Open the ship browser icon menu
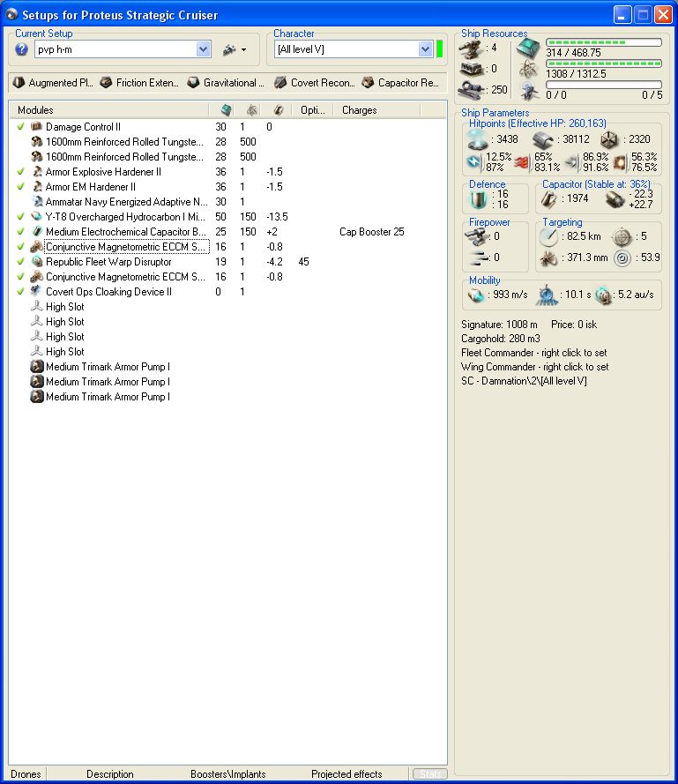 235,49
